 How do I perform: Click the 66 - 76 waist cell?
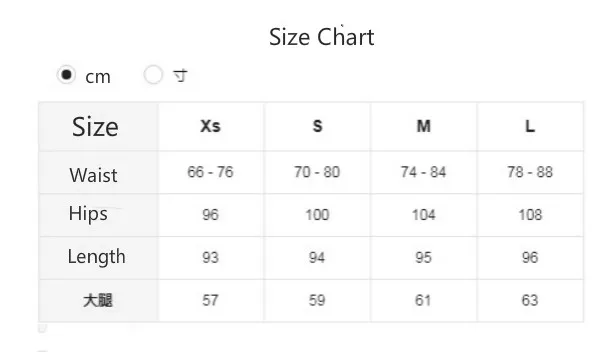tap(210, 172)
